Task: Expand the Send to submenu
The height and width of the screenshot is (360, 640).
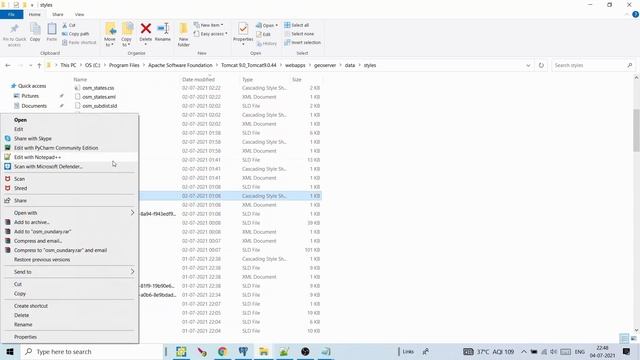Action: (69, 272)
